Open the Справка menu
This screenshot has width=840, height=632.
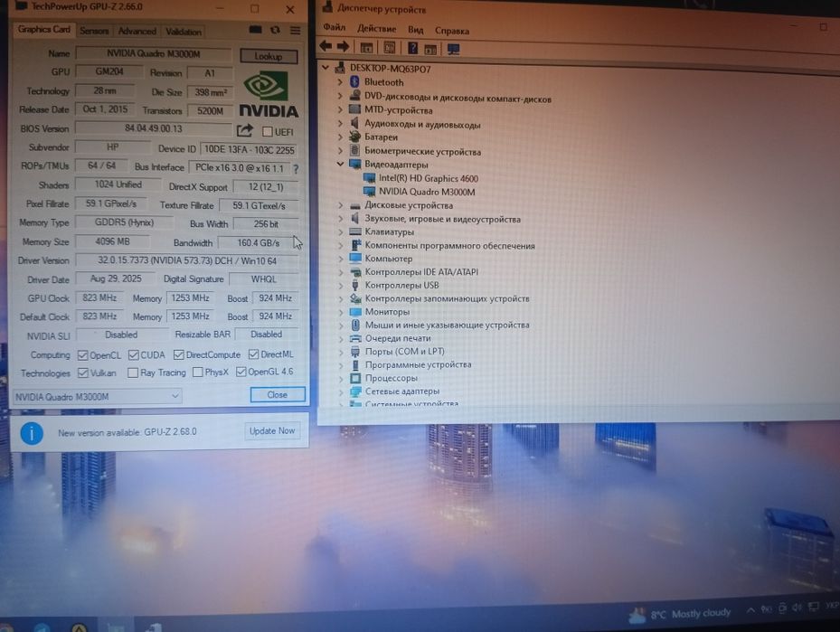coord(451,31)
